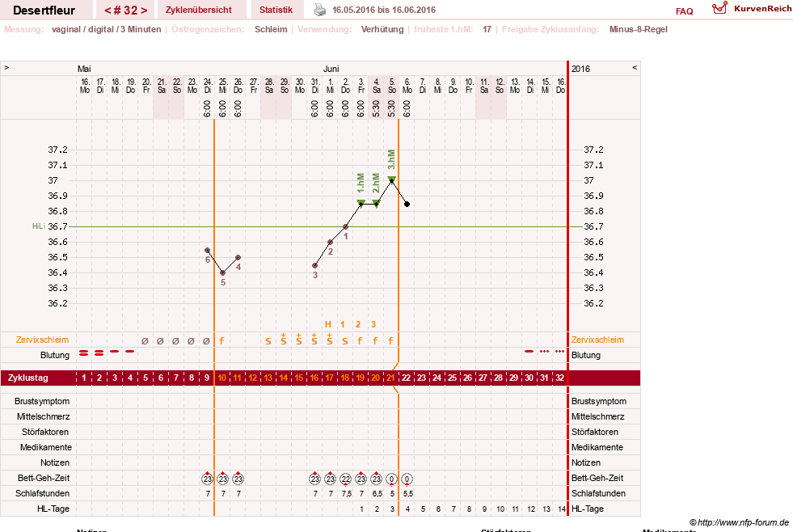Click the 7,5 sleep hours value

(347, 493)
